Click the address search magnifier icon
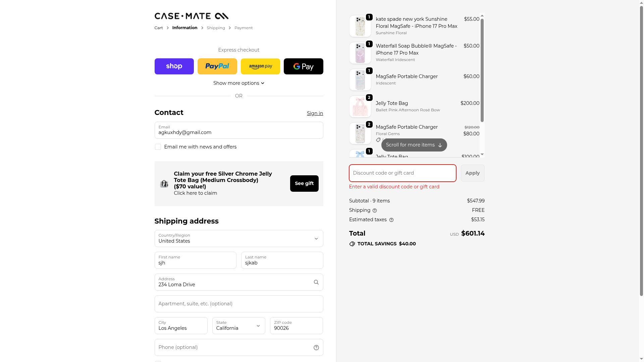Screen dimensions: 644x362 [x=316, y=282]
